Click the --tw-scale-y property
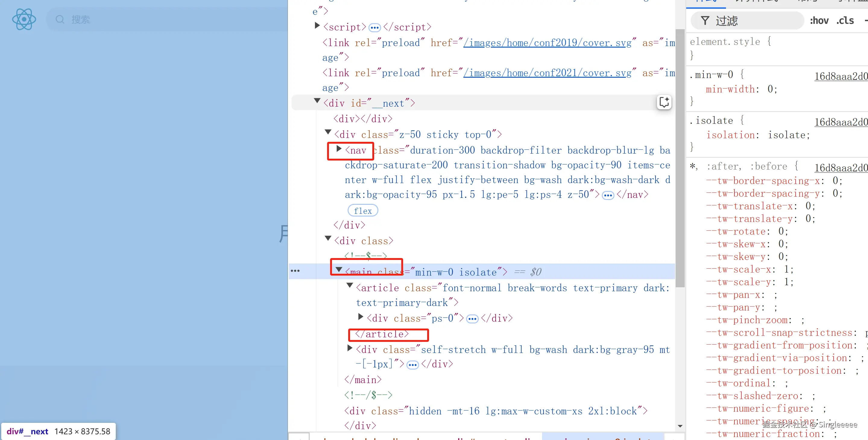The width and height of the screenshot is (868, 440). pos(738,282)
